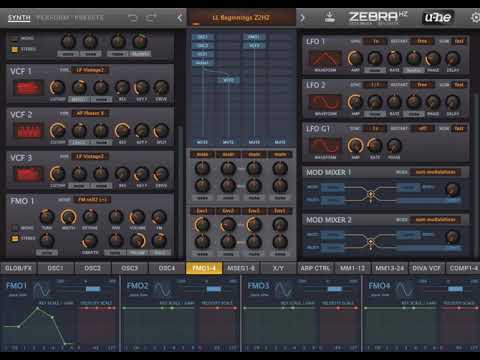Open the MM1-12 tab
Viewport: 480px width, 360px height.
[x=352, y=268]
